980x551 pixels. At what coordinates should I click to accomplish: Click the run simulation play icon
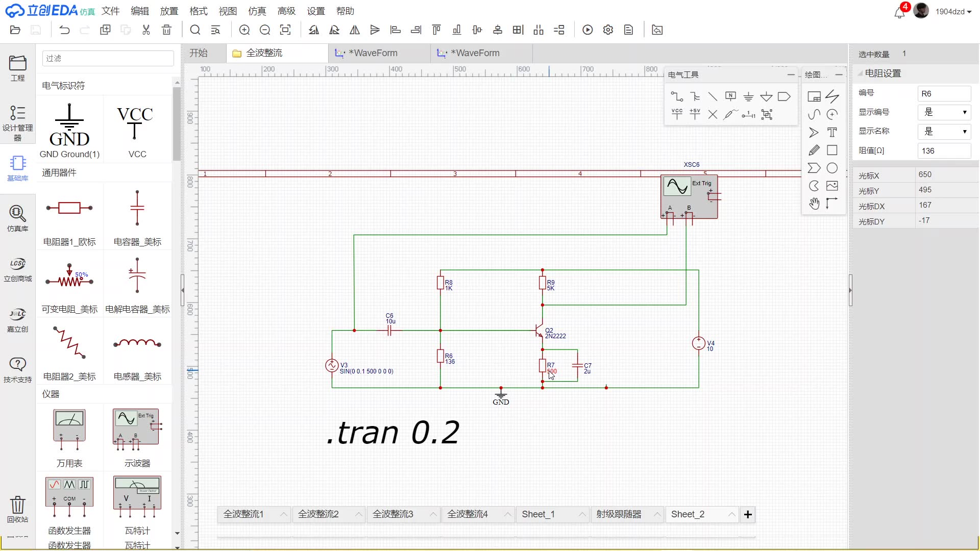coord(587,30)
